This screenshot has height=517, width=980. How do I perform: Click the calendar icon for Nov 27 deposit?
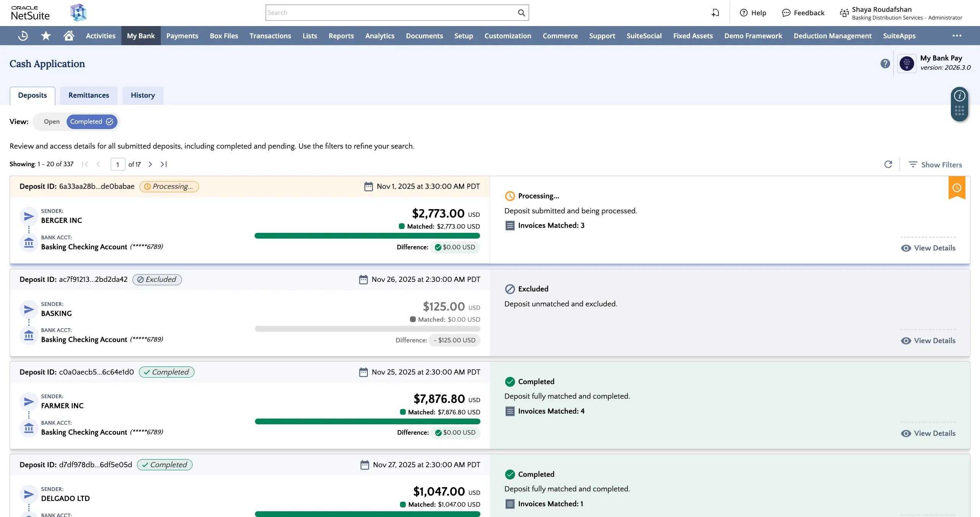click(x=364, y=465)
